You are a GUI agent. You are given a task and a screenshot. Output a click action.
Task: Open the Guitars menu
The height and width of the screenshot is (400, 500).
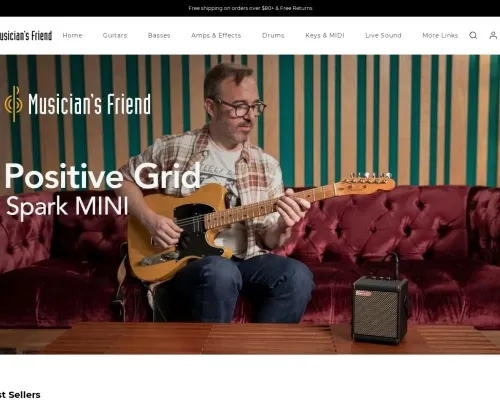click(115, 35)
